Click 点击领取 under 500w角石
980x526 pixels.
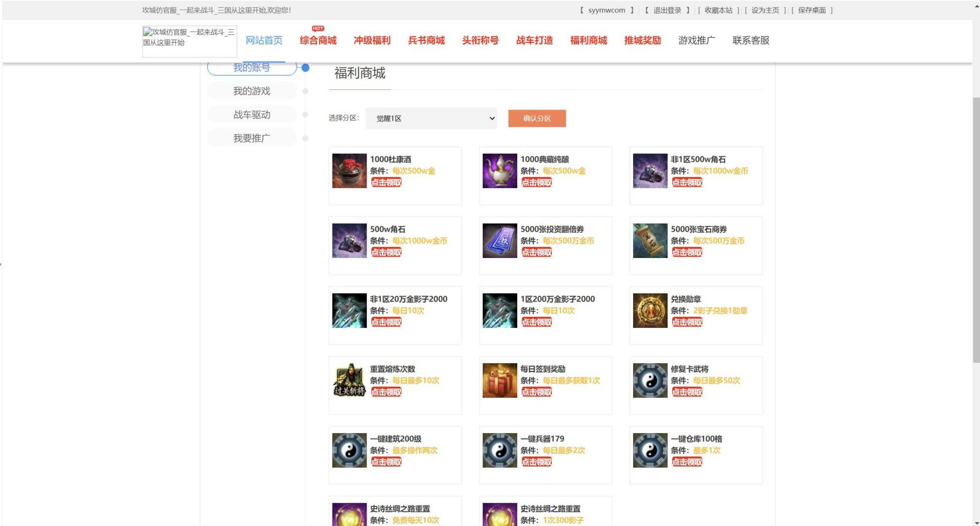[x=387, y=252]
